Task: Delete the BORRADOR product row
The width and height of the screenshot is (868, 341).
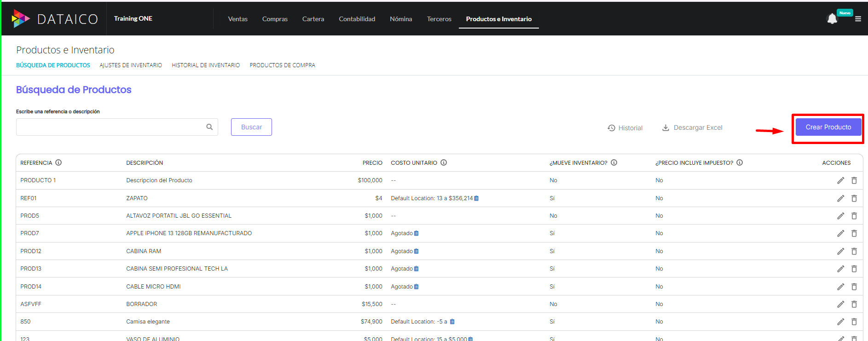Action: tap(854, 304)
